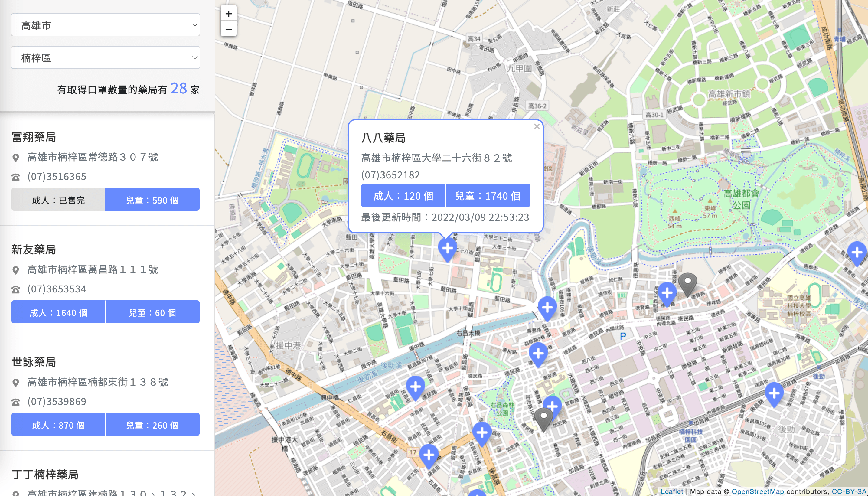This screenshot has width=868, height=496.
Task: Click the location pin icon for 新友藥局 address
Action: (x=16, y=270)
